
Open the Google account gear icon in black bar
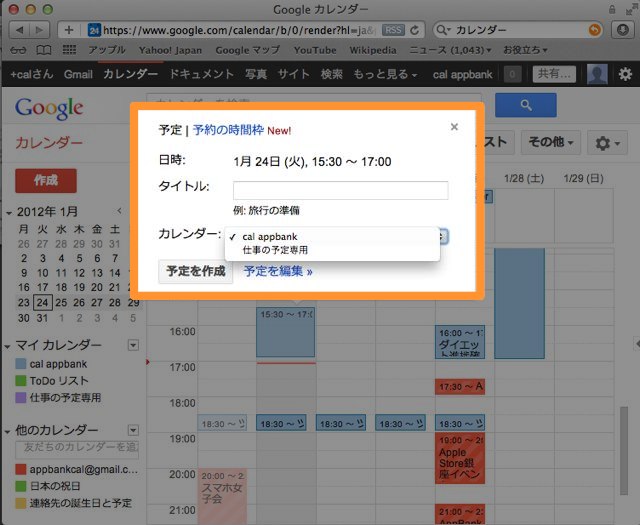pos(625,74)
